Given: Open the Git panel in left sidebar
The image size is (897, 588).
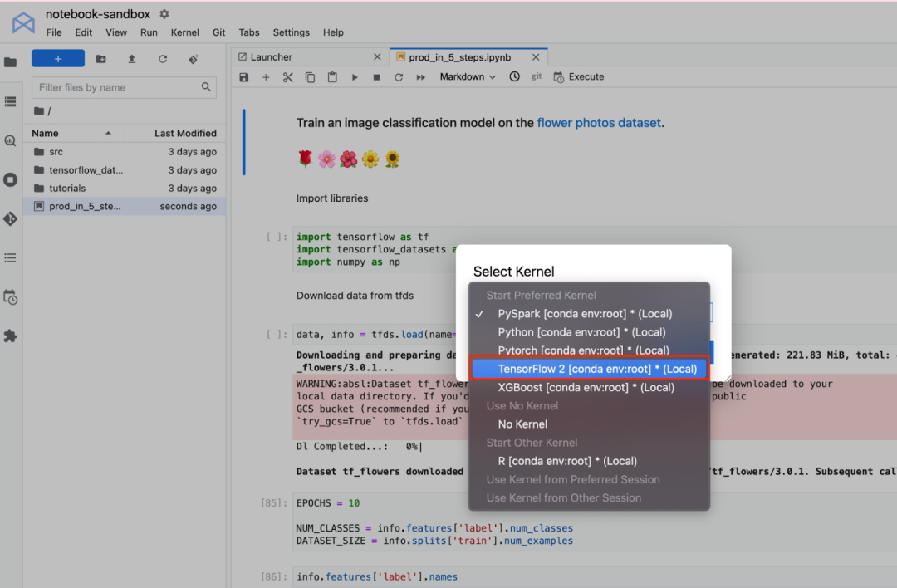Looking at the screenshot, I should (10, 218).
